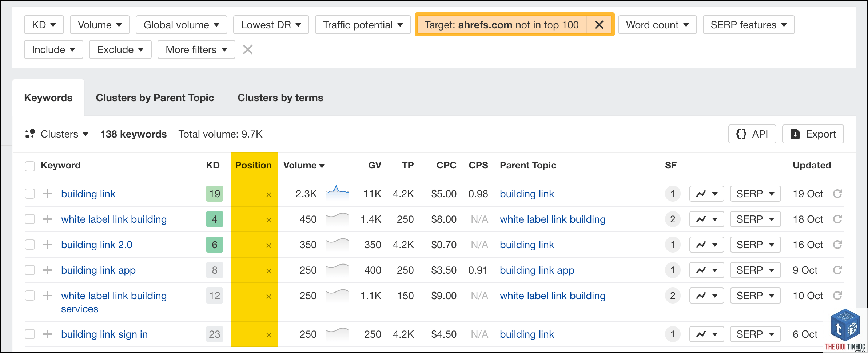
Task: Click SF count 2 for 'white label link building'
Action: pos(673,219)
